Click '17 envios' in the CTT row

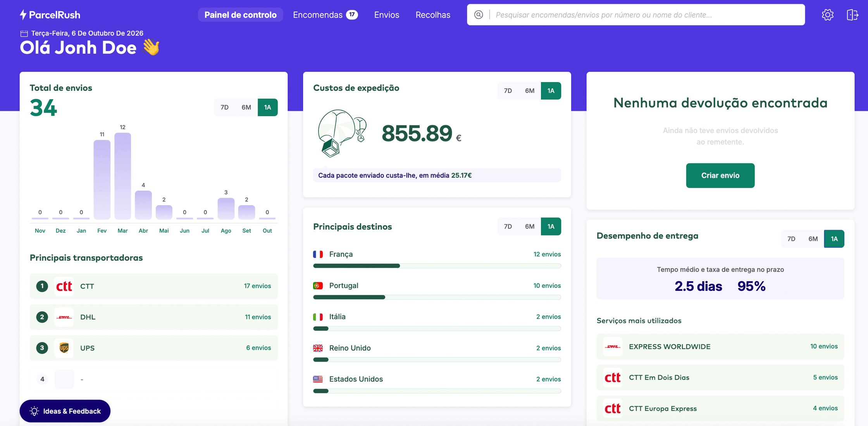[257, 286]
